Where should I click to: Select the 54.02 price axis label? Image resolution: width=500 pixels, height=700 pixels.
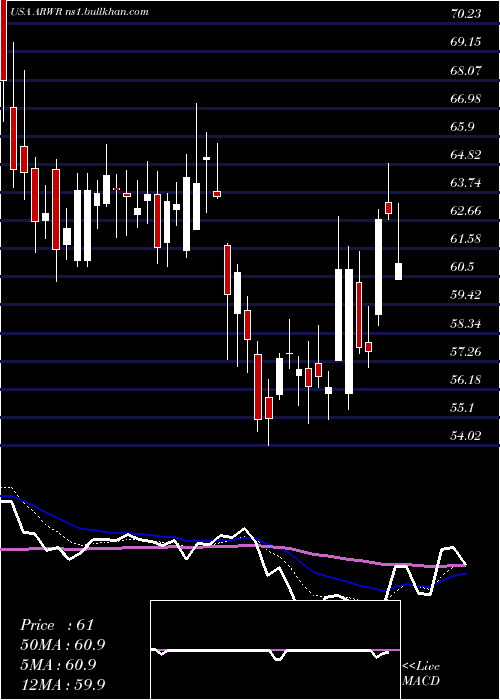point(466,435)
